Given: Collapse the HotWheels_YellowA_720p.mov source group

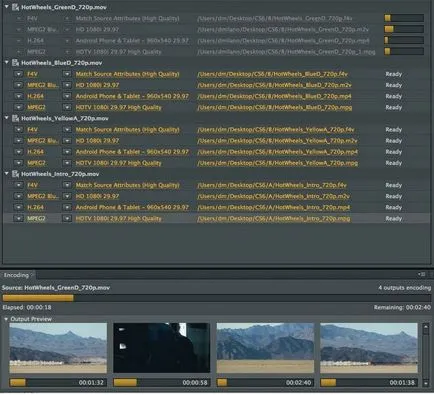Looking at the screenshot, I should tap(6, 118).
